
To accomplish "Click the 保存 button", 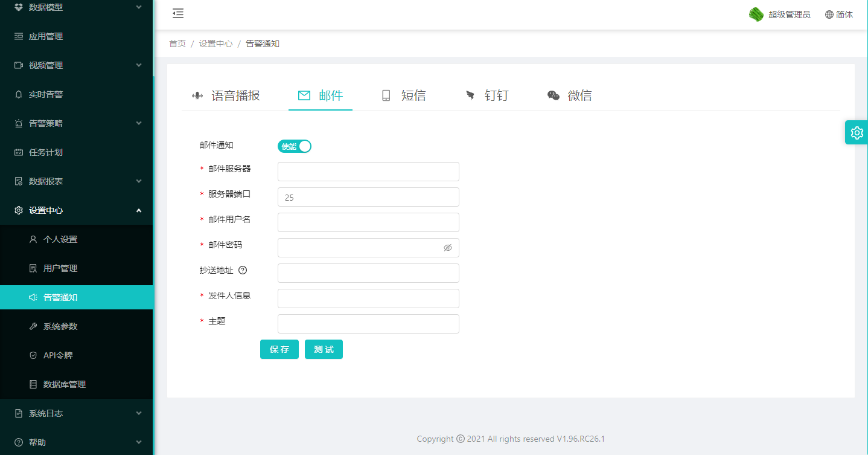I will 279,349.
